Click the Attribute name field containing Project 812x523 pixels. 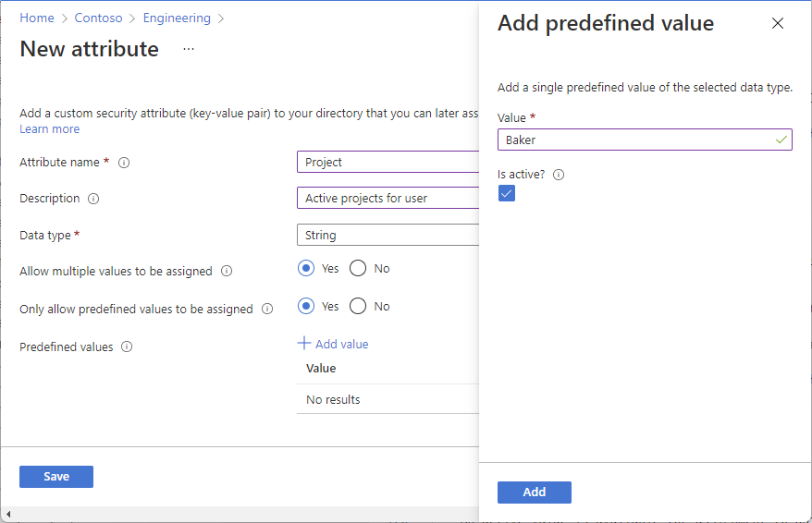coord(388,162)
